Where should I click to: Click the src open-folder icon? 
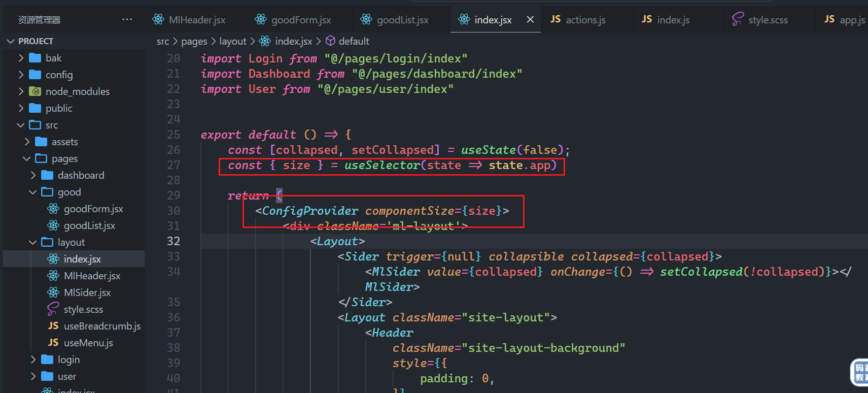[x=35, y=125]
